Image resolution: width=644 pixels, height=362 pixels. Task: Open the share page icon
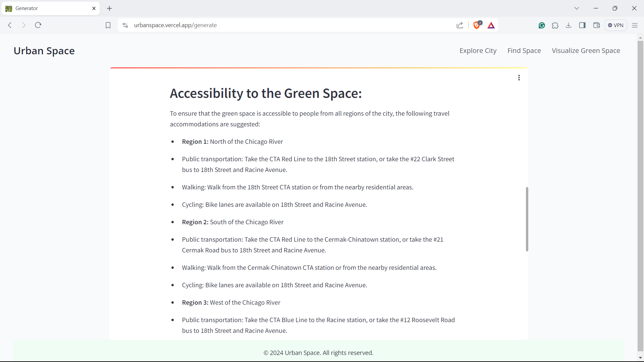coord(460,25)
